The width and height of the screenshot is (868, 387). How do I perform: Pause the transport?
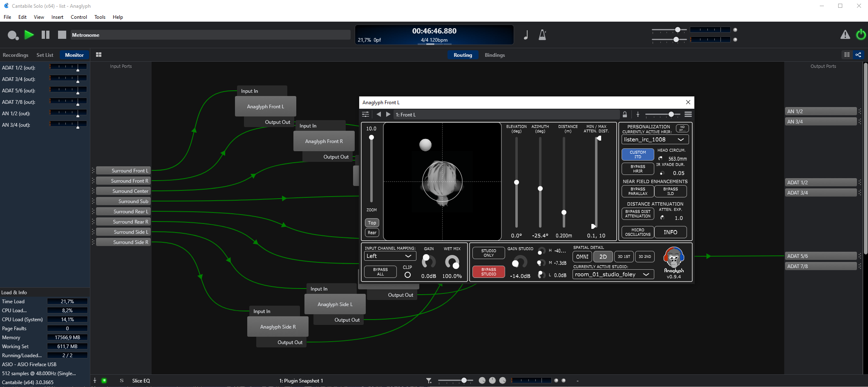coord(45,35)
